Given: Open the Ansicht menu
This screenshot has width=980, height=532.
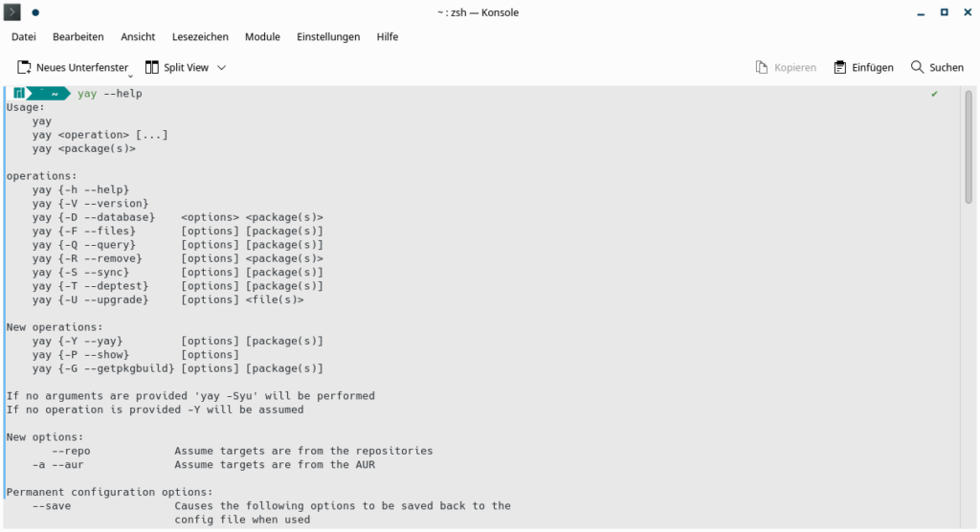Looking at the screenshot, I should [x=138, y=37].
